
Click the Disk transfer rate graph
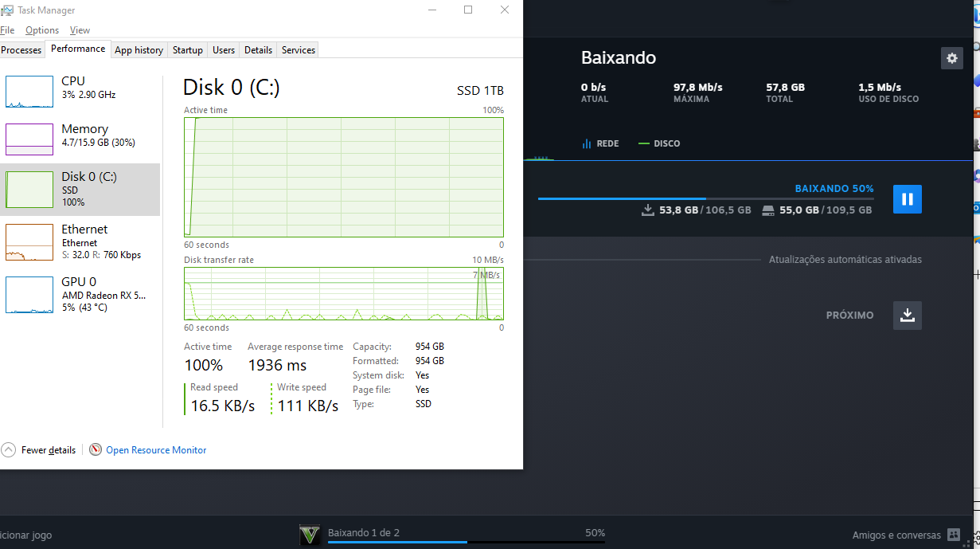pyautogui.click(x=343, y=293)
